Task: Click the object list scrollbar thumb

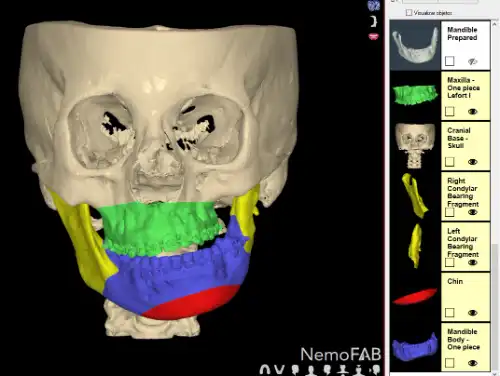Action: 495,307
